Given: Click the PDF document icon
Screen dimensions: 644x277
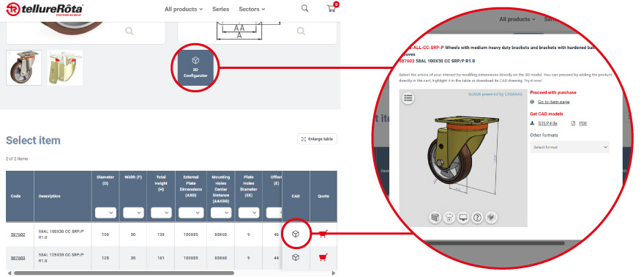Looking at the screenshot, I should [x=573, y=123].
